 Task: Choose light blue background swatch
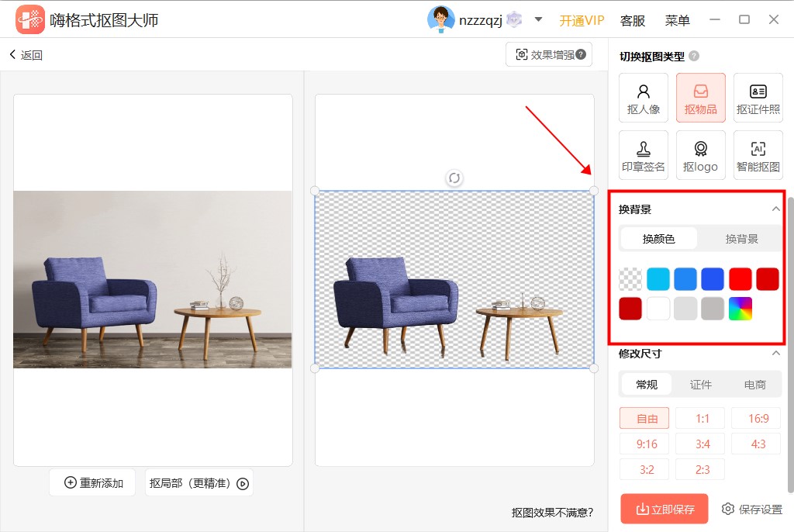pyautogui.click(x=685, y=279)
